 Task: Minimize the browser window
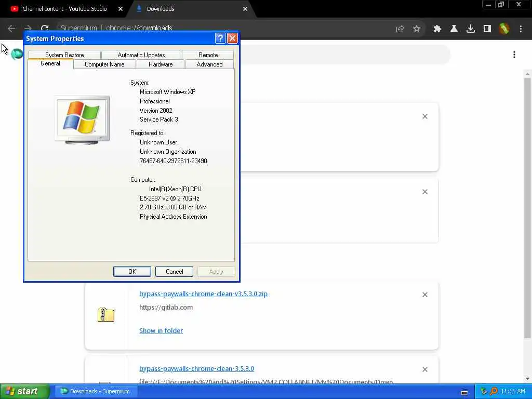488,5
